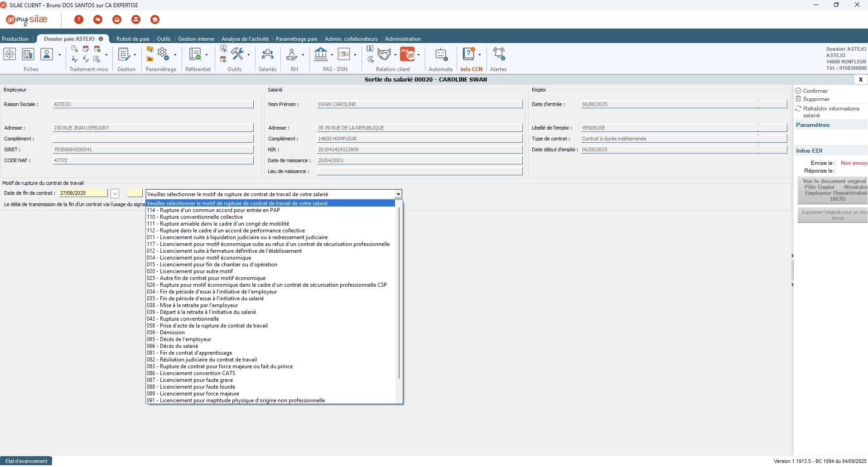This screenshot has height=467, width=868.
Task: Open the RH hand-holding-person icon
Action: point(292,55)
